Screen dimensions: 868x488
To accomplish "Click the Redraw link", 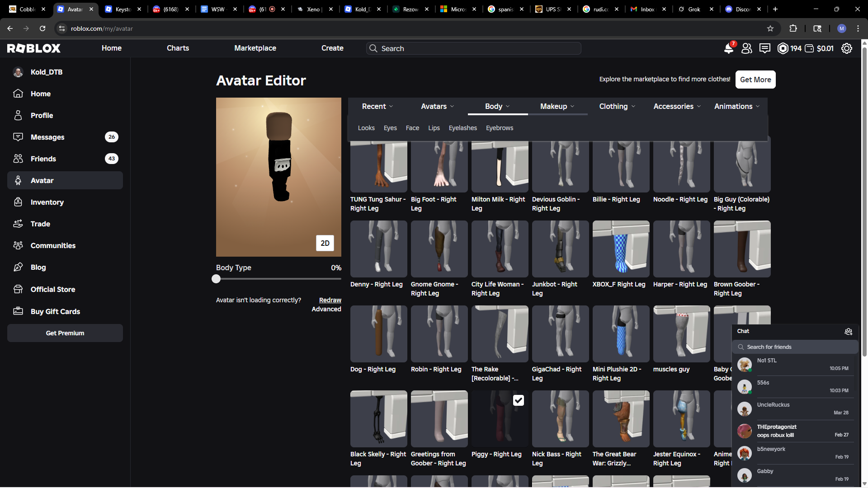I will 330,300.
